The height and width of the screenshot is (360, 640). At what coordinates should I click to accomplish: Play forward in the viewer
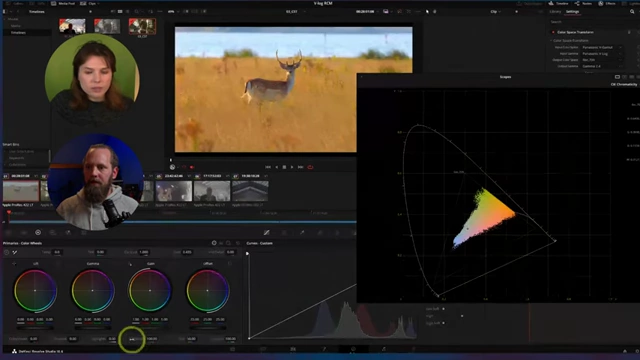coord(292,167)
